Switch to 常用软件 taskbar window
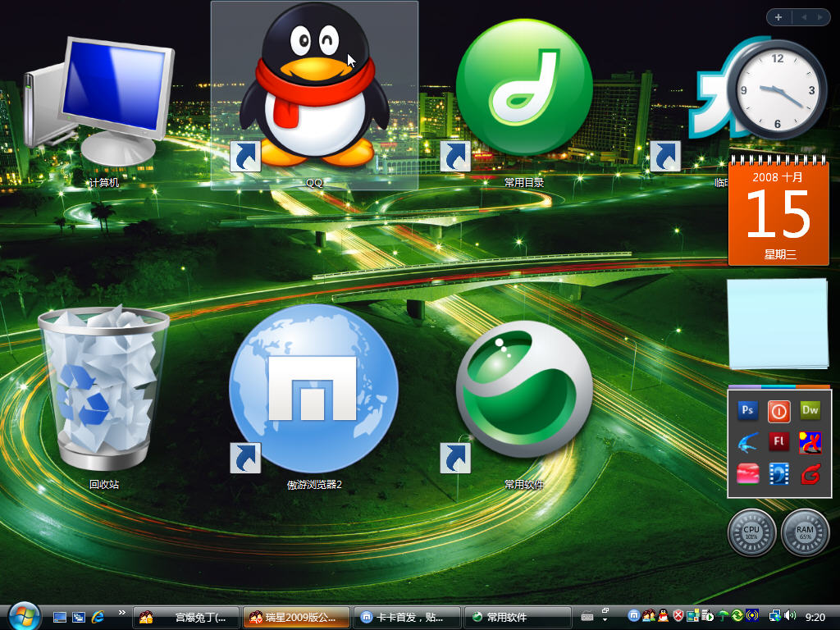The height and width of the screenshot is (630, 840). click(x=518, y=617)
